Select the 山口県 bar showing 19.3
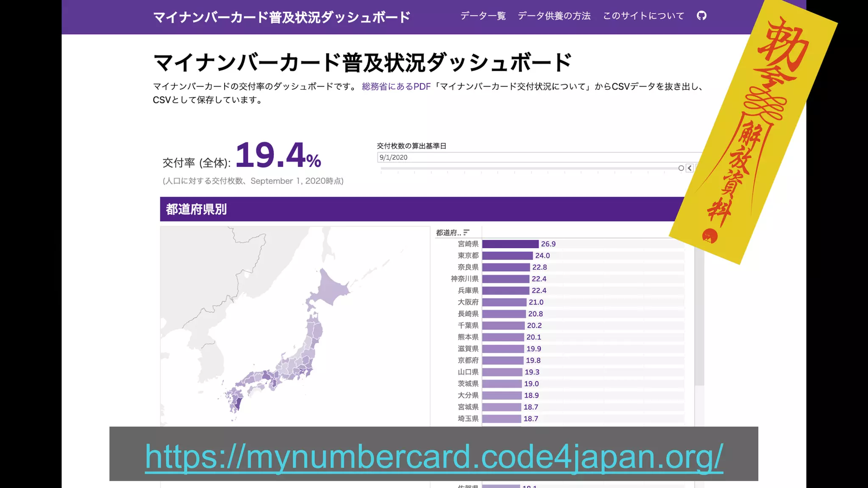The width and height of the screenshot is (868, 488). tap(502, 372)
